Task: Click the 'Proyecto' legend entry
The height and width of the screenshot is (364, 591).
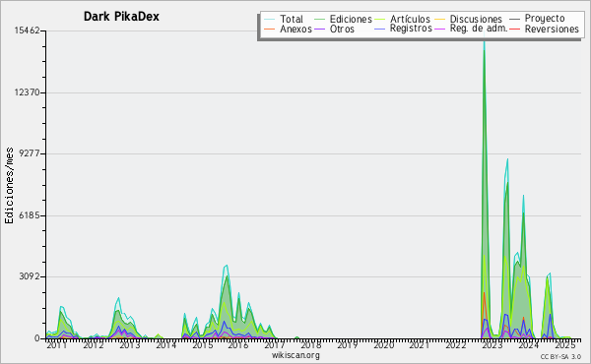Action: coord(545,19)
